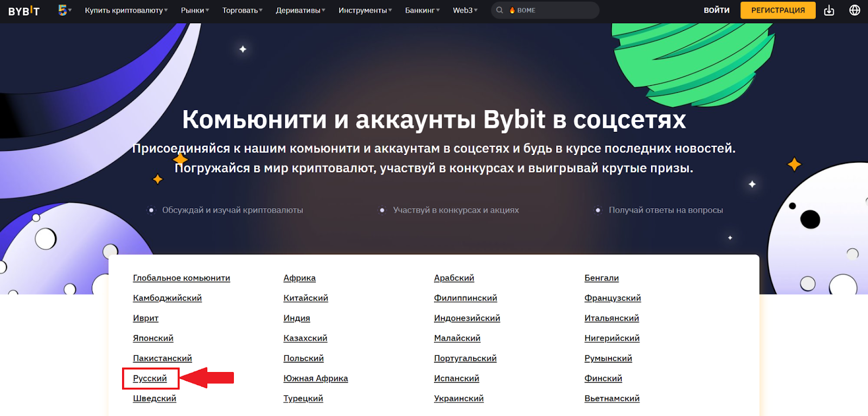Select the Финский community link
868x416 pixels.
(603, 378)
